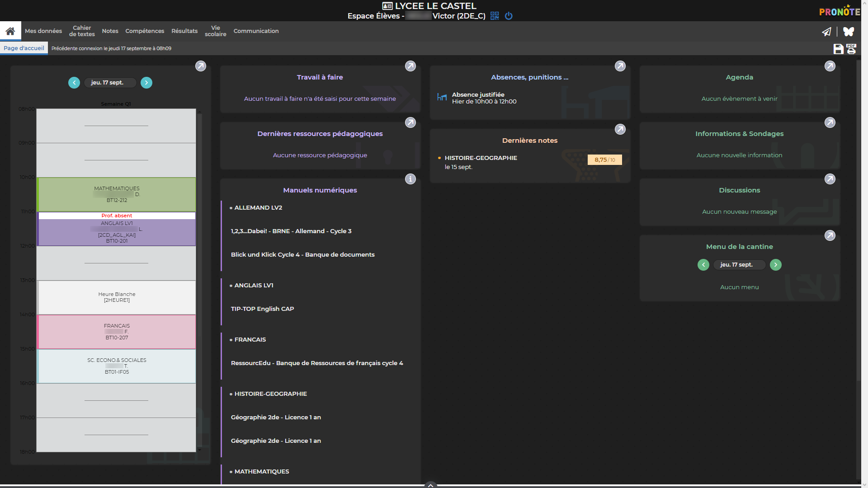Click the paper plane send icon
This screenshot has height=488, width=868.
coord(826,32)
